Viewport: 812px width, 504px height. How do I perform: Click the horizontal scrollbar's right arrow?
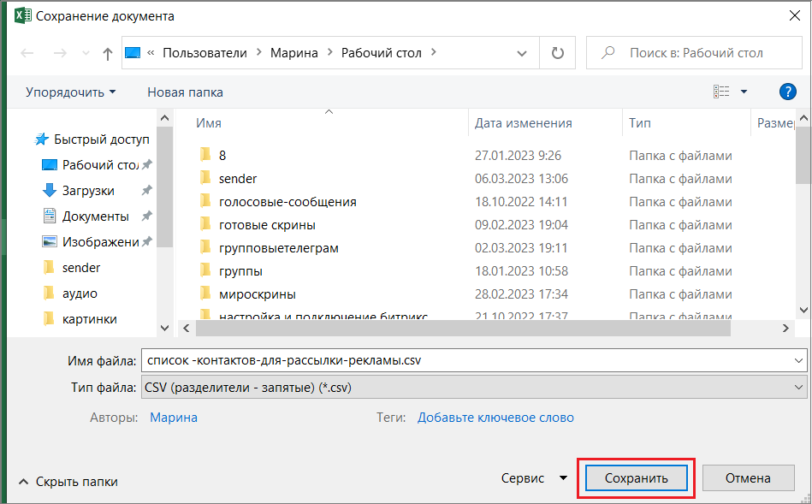pos(785,328)
